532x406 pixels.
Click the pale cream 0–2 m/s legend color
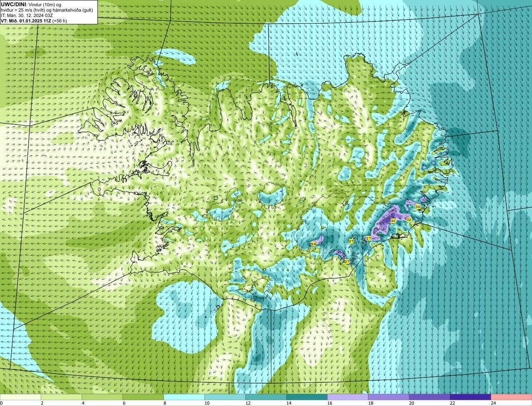click(20, 397)
